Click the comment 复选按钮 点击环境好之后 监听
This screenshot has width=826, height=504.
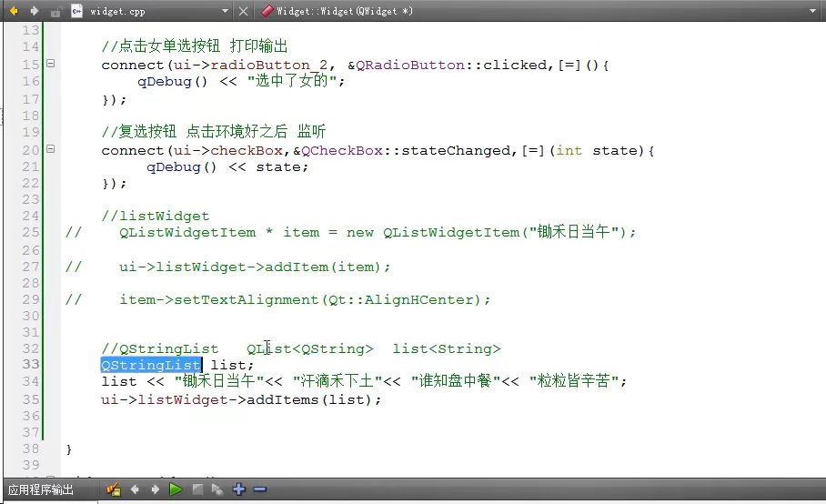(214, 131)
